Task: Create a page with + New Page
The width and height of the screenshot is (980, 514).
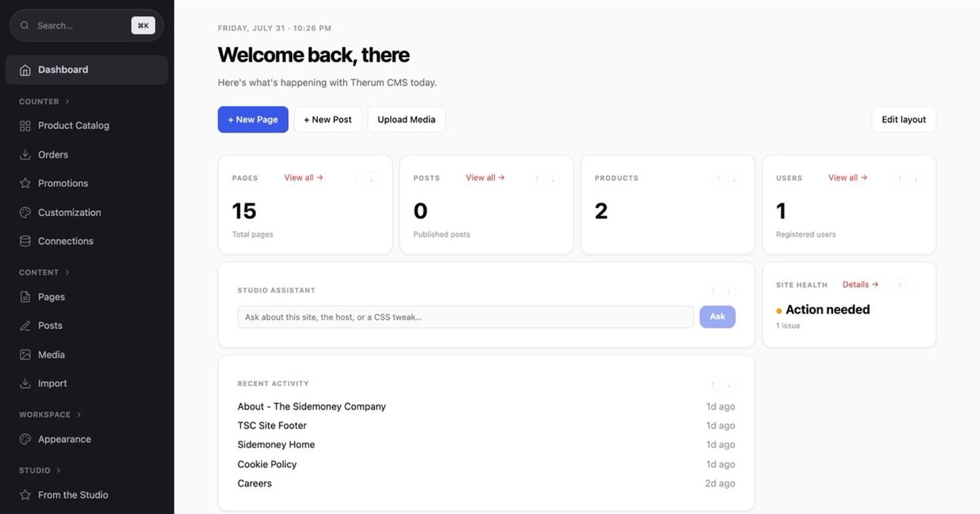Action: (x=253, y=120)
